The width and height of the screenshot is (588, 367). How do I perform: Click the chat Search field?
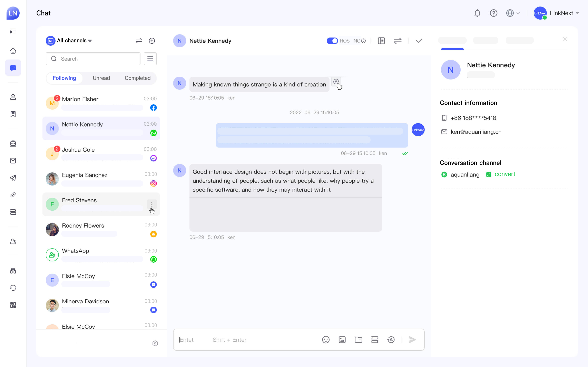tap(93, 59)
